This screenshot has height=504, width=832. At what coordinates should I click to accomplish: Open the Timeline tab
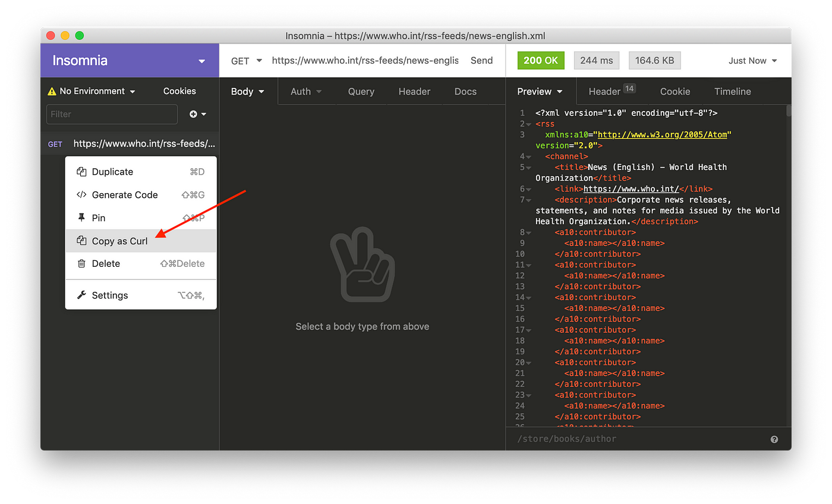[732, 92]
